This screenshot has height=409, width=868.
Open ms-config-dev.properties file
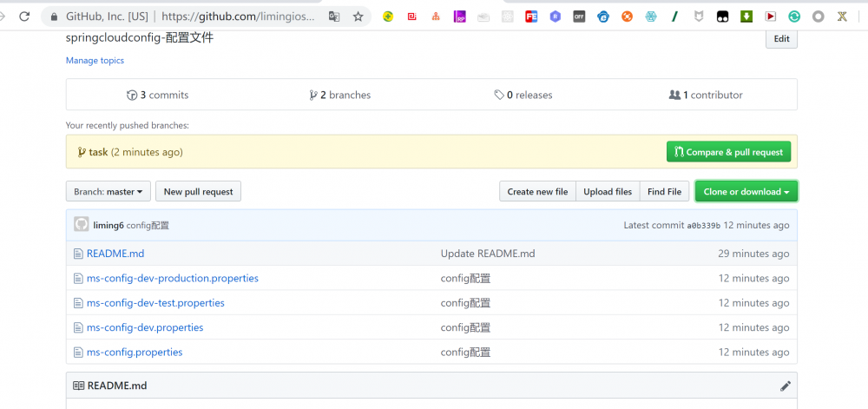point(145,327)
